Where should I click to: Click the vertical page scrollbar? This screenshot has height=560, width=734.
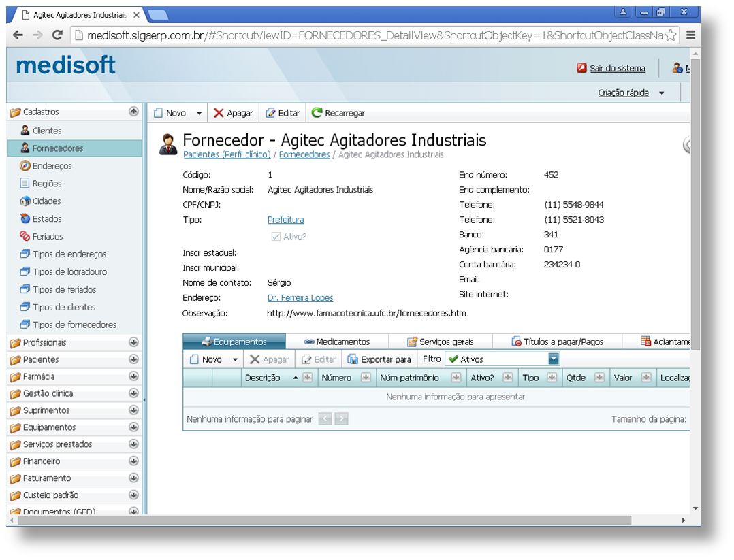695,205
